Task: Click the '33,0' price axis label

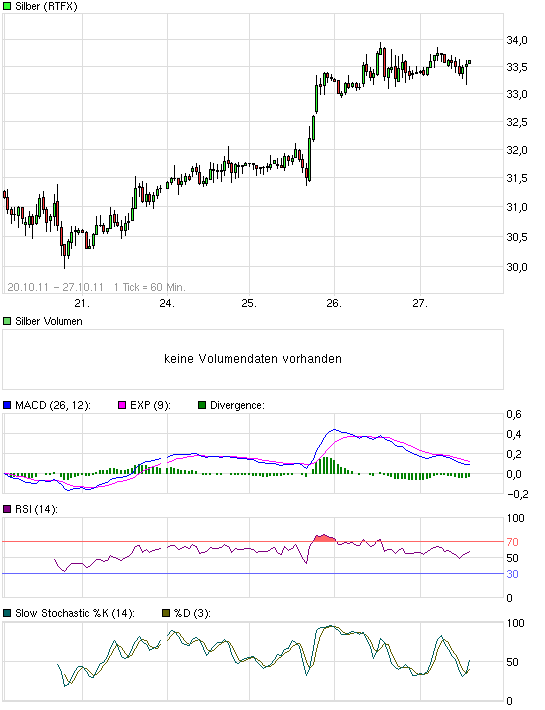Action: coord(517,95)
